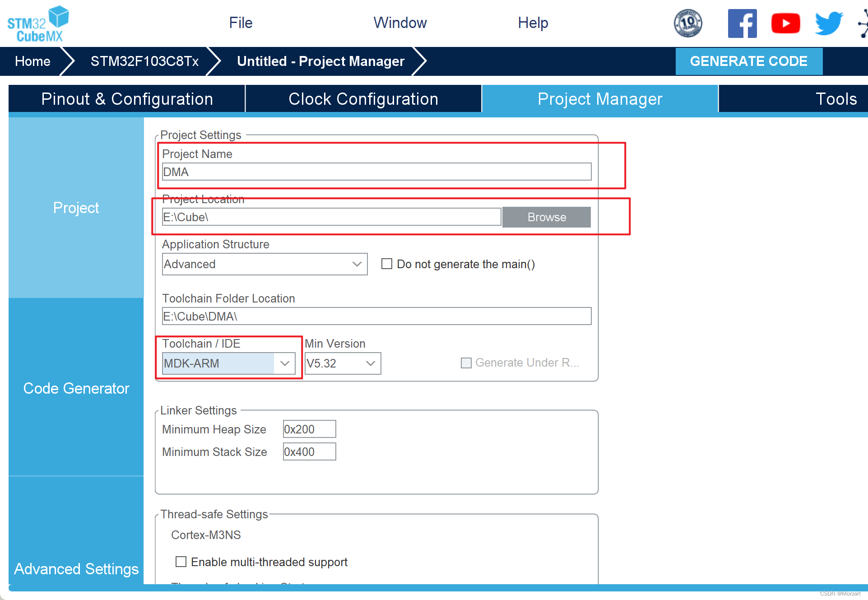Go to Home breadcrumb
This screenshot has height=600, width=868.
pos(32,61)
